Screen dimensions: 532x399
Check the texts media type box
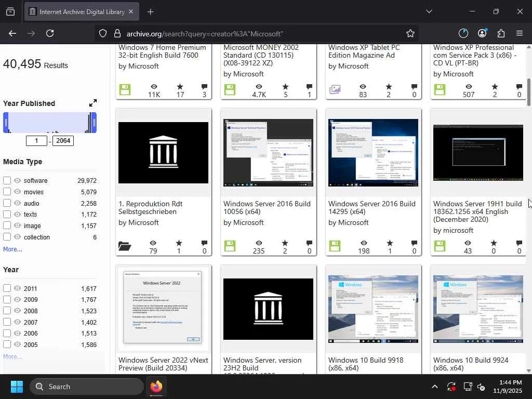pos(7,215)
